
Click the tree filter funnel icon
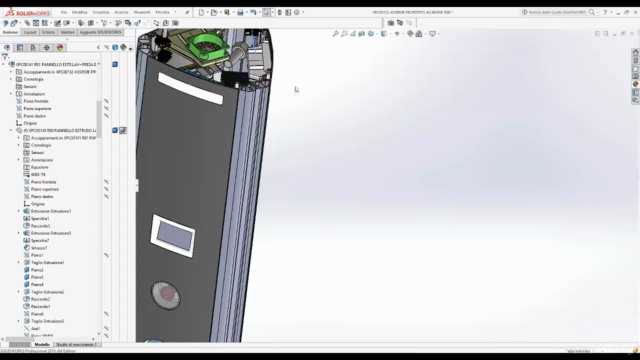5,57
